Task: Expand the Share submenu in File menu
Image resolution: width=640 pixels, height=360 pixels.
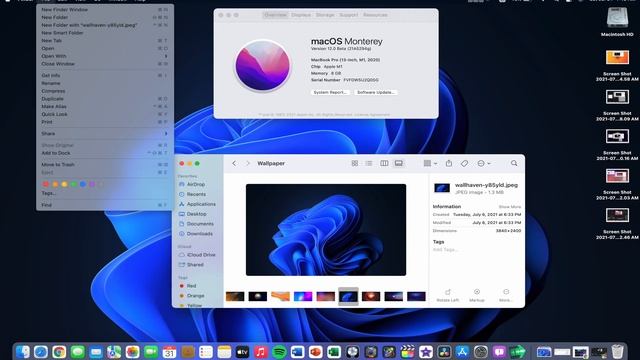Action: pyautogui.click(x=104, y=133)
